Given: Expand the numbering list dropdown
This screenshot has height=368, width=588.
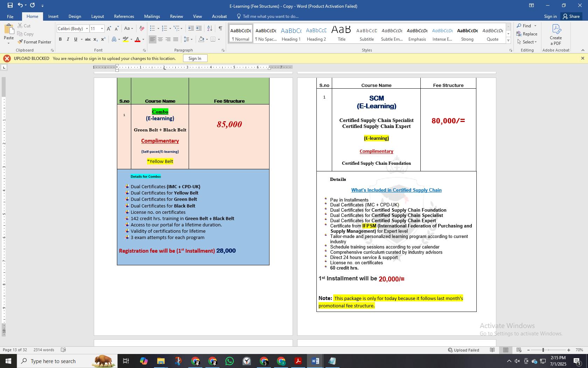Looking at the screenshot, I should click(170, 29).
